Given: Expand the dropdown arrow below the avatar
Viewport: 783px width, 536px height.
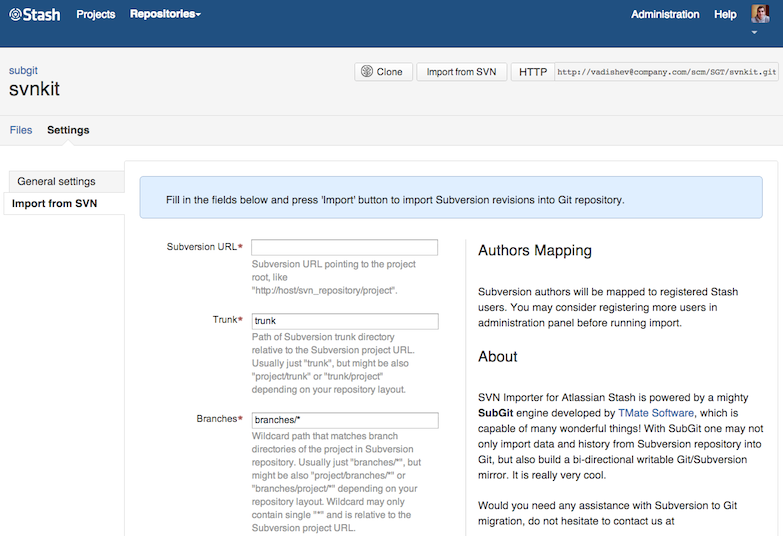Looking at the screenshot, I should (755, 32).
